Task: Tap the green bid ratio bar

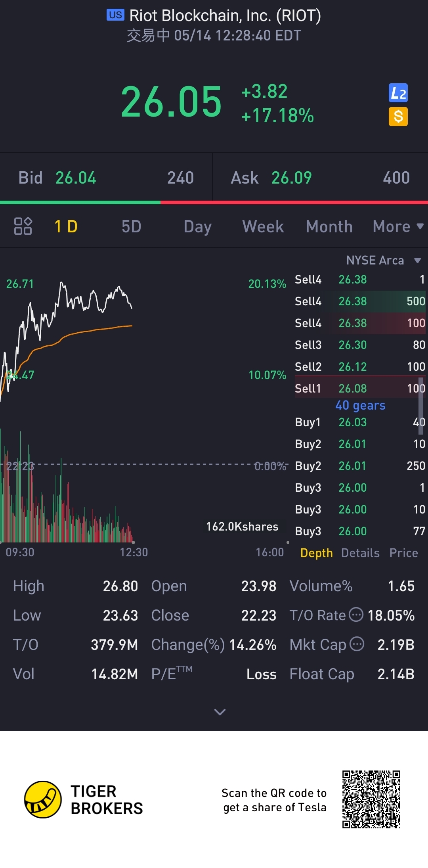Action: (80, 202)
